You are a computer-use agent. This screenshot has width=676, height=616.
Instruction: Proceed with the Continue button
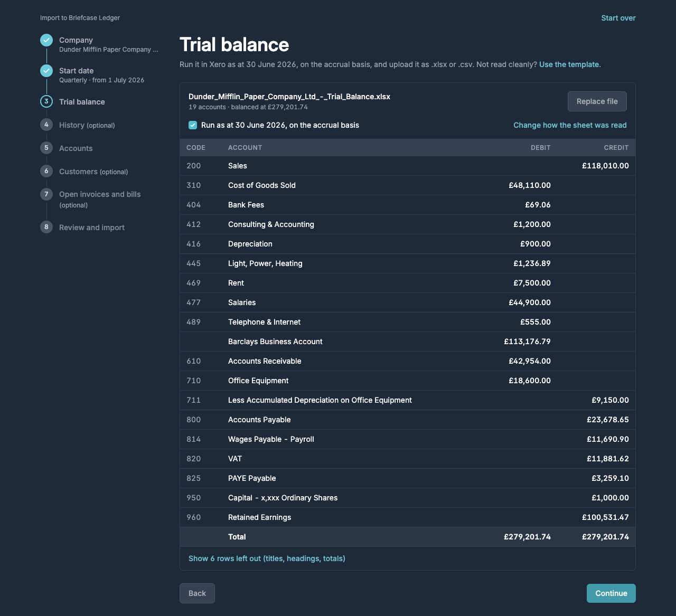coord(611,593)
